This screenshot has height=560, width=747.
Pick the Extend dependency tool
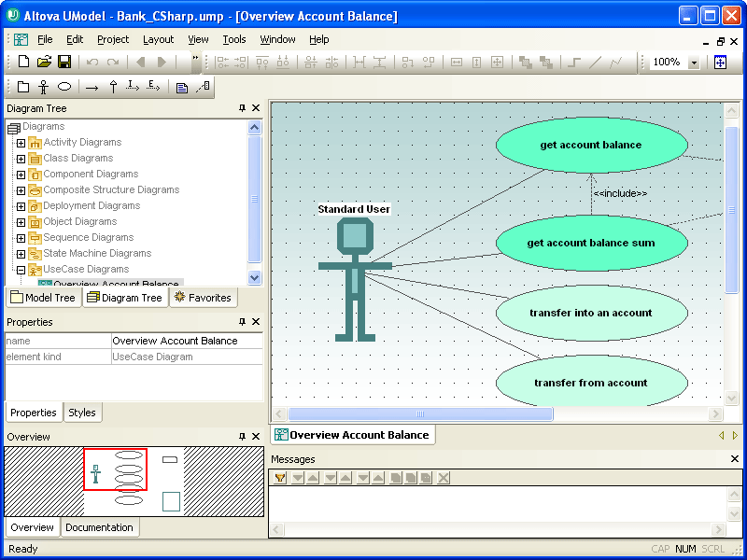(x=153, y=87)
